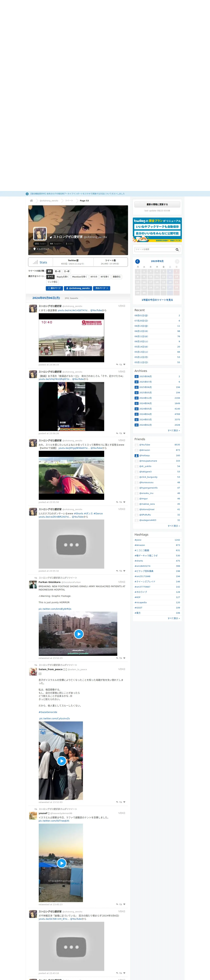This screenshot has width=210, height=980.
Task: Expand all Friends with すべて表示
Action: coord(174,526)
